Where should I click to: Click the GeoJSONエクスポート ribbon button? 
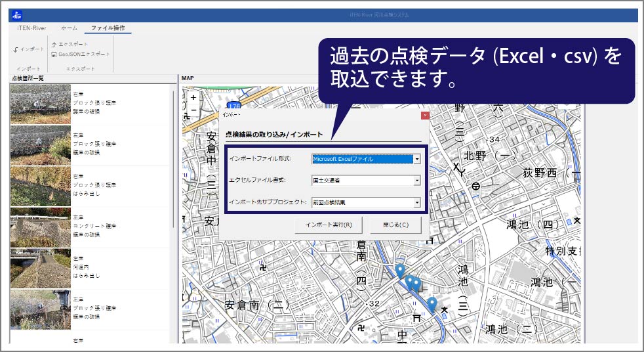[x=81, y=54]
